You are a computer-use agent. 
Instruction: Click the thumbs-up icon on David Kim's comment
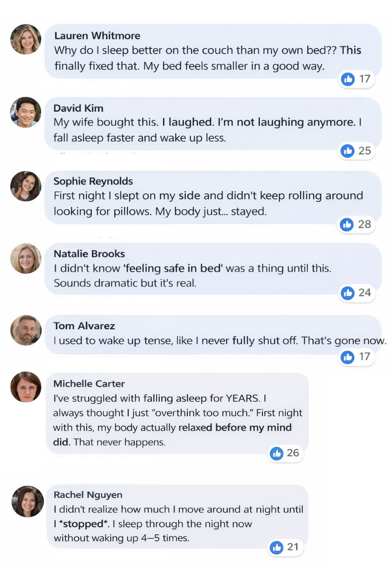click(x=348, y=151)
